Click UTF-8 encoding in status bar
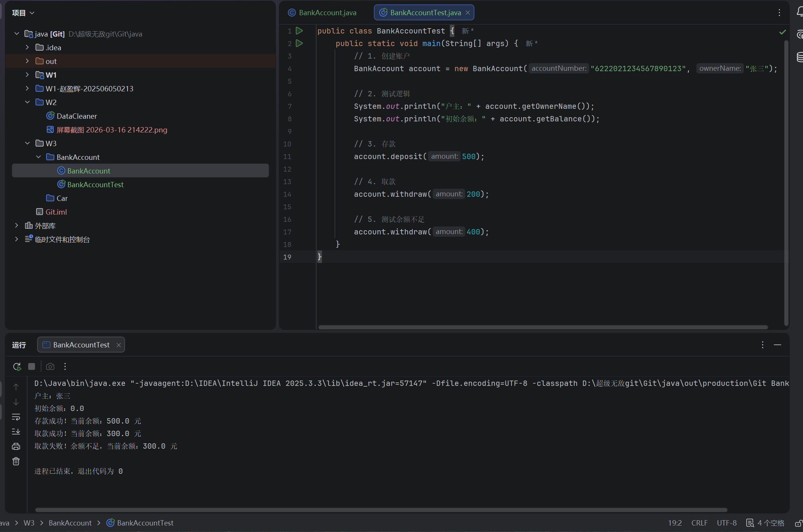This screenshot has height=532, width=803. pyautogui.click(x=727, y=523)
